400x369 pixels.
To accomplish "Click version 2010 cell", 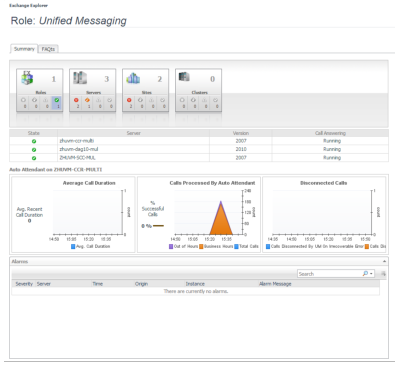I will [241, 149].
